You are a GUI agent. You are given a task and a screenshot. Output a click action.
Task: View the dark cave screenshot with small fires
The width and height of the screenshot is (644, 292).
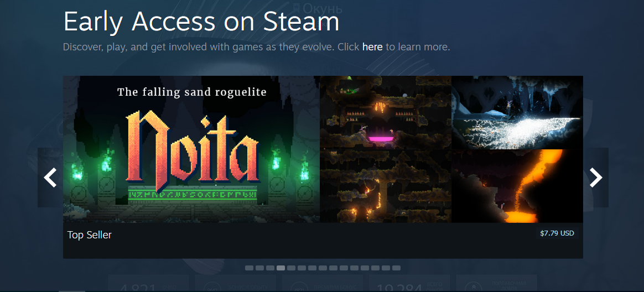(x=386, y=186)
